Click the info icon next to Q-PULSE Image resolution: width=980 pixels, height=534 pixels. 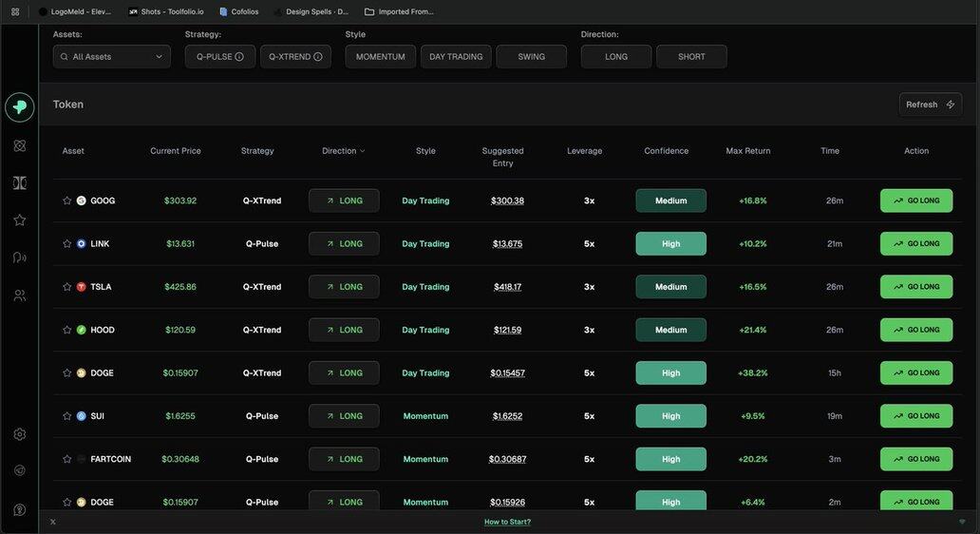pos(239,57)
